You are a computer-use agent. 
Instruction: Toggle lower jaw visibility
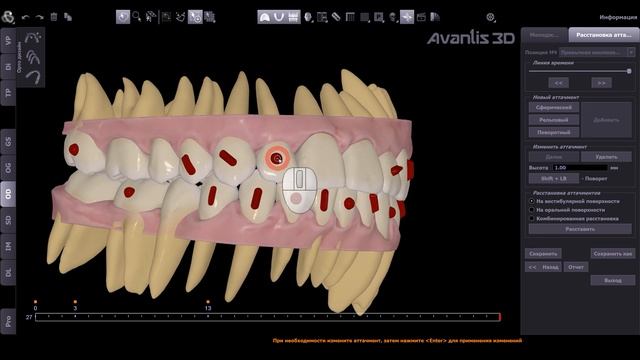(279, 17)
